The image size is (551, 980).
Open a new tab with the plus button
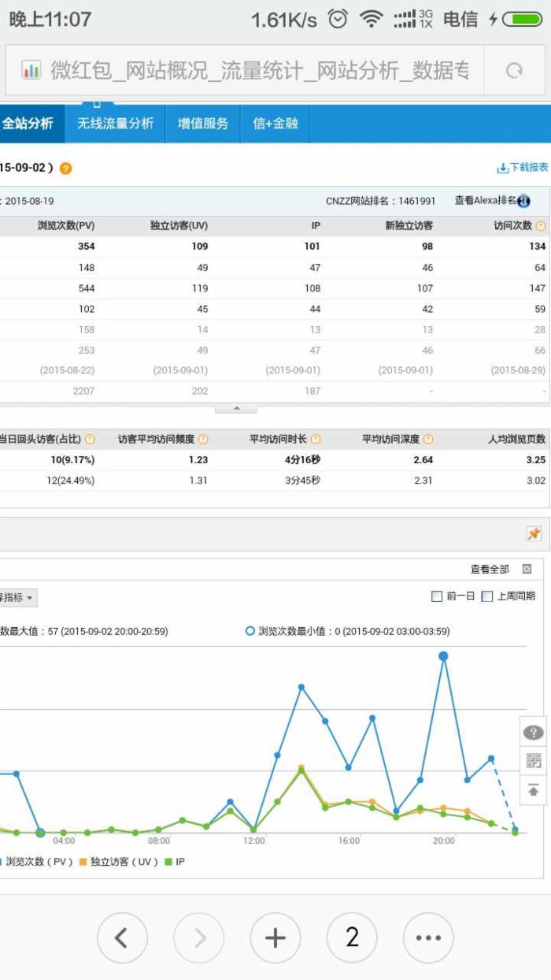point(275,937)
